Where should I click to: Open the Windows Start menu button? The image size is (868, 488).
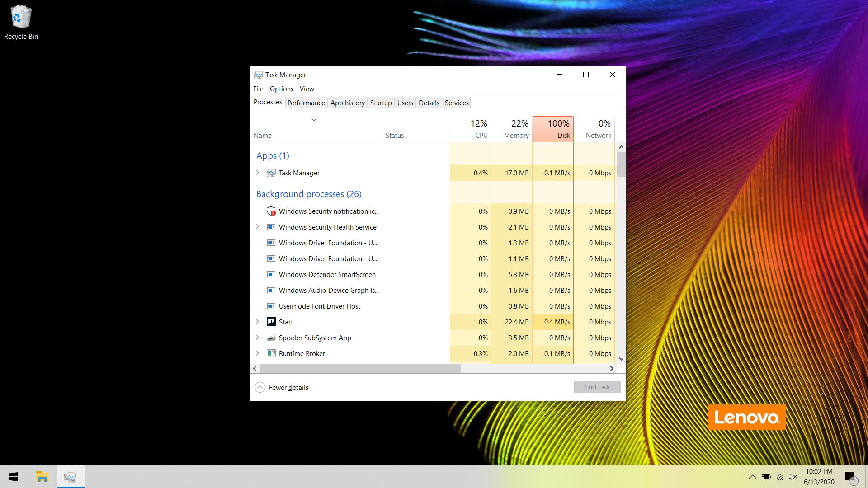pos(14,477)
